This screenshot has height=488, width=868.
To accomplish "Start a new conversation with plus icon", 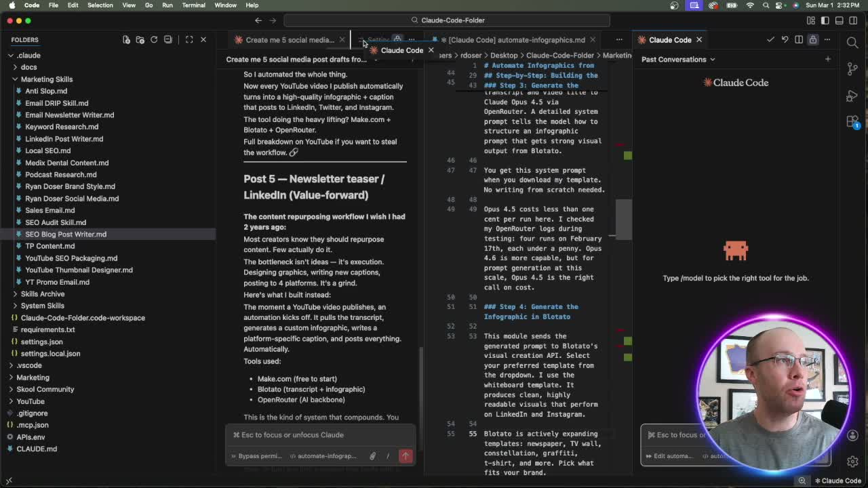I will point(827,59).
